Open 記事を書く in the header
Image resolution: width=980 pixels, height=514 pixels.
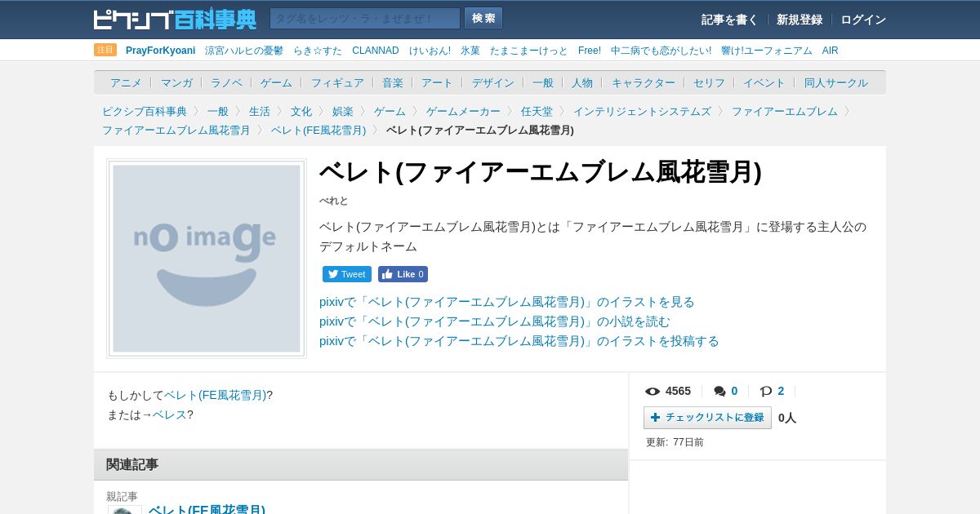[729, 20]
